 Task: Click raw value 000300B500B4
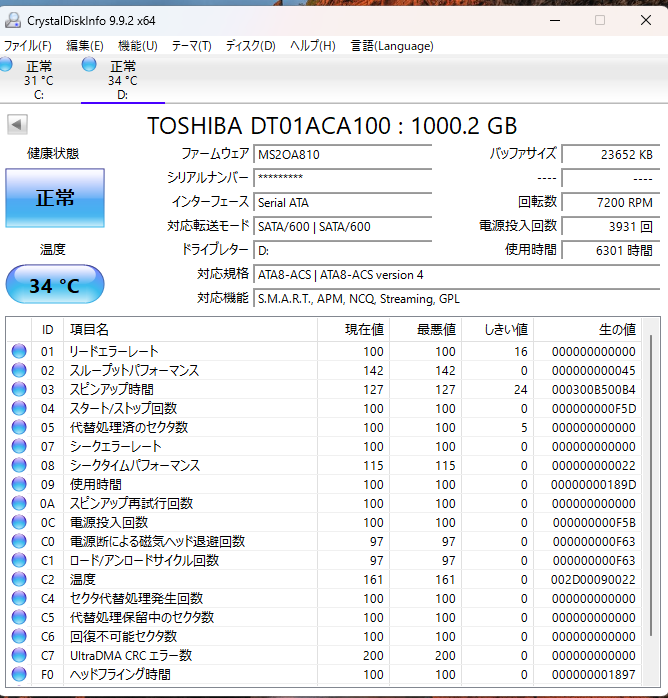click(594, 390)
